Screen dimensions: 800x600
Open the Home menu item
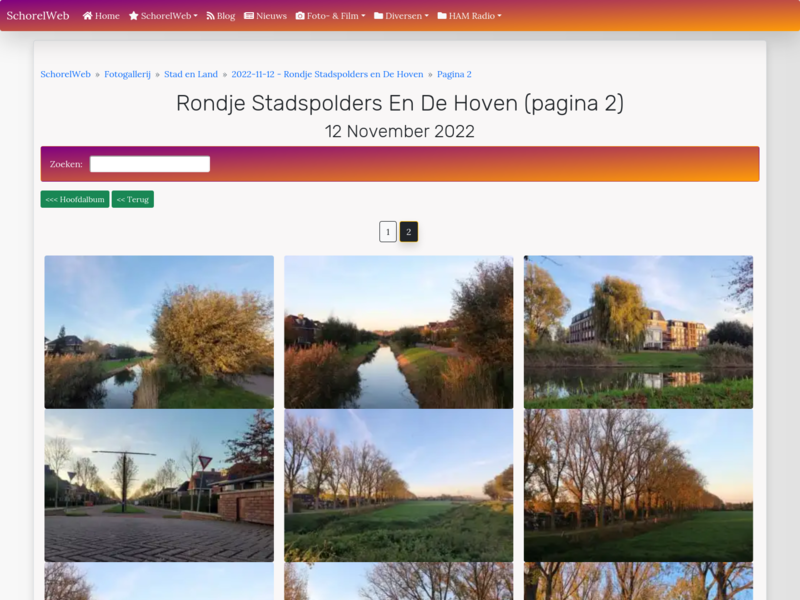[x=101, y=16]
